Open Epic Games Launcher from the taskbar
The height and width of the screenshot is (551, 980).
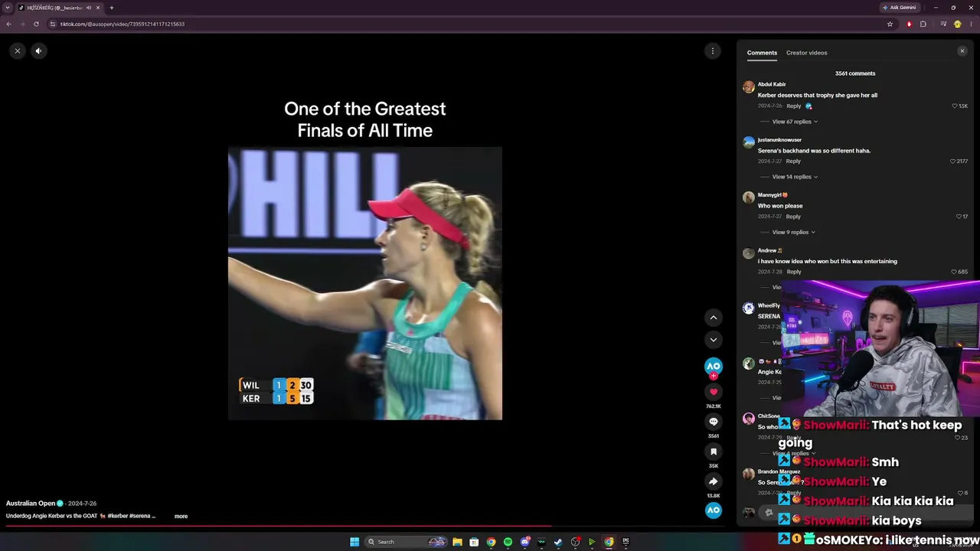tap(626, 542)
